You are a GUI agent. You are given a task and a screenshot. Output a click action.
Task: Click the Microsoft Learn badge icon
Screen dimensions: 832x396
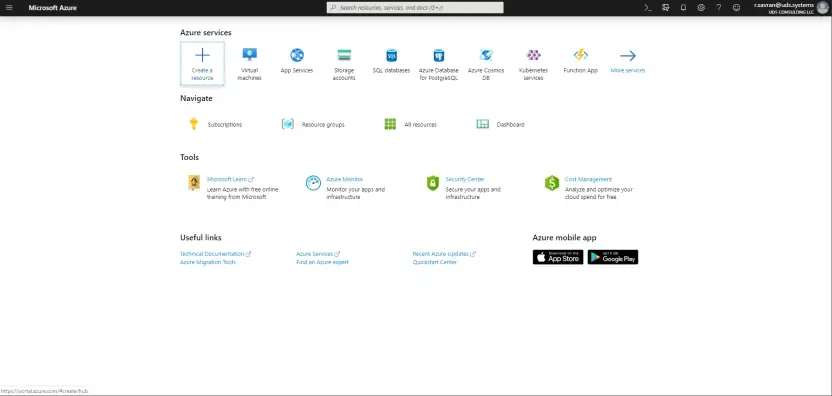pos(194,183)
